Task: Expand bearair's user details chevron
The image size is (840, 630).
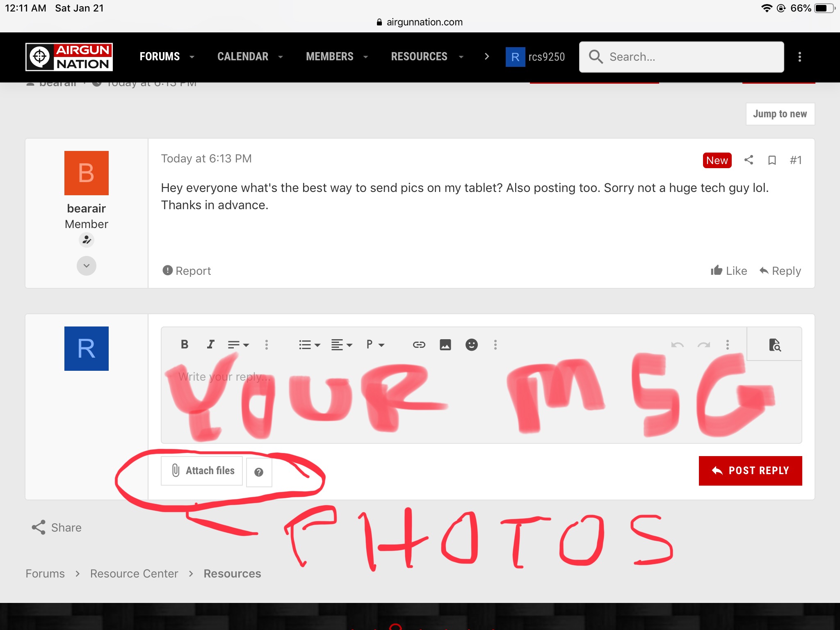Action: [87, 266]
